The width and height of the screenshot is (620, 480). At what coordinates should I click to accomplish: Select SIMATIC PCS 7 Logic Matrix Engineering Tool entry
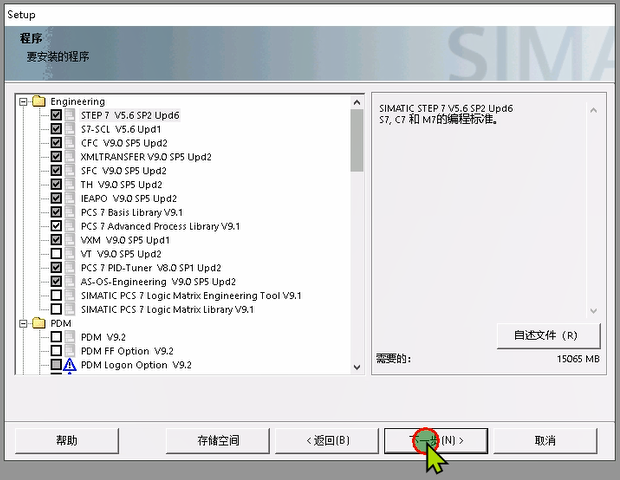tap(191, 295)
